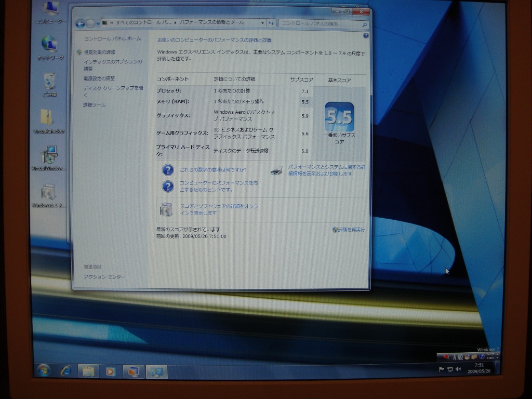The image size is (532, 399).
Task: Click help icon beside パフォーマンスを向上 hint
Action: click(x=168, y=187)
